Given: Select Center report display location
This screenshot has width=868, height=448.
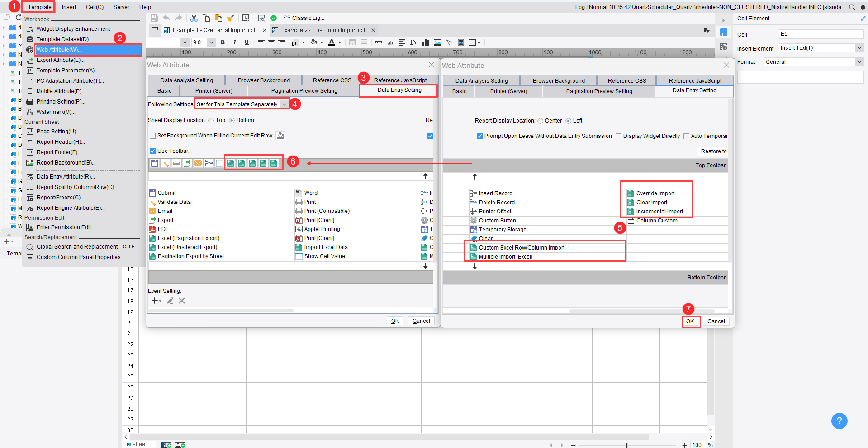Looking at the screenshot, I should click(x=541, y=121).
